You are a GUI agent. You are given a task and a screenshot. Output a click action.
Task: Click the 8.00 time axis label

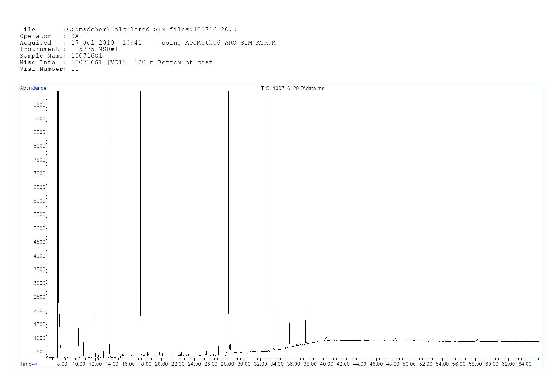tap(62, 364)
